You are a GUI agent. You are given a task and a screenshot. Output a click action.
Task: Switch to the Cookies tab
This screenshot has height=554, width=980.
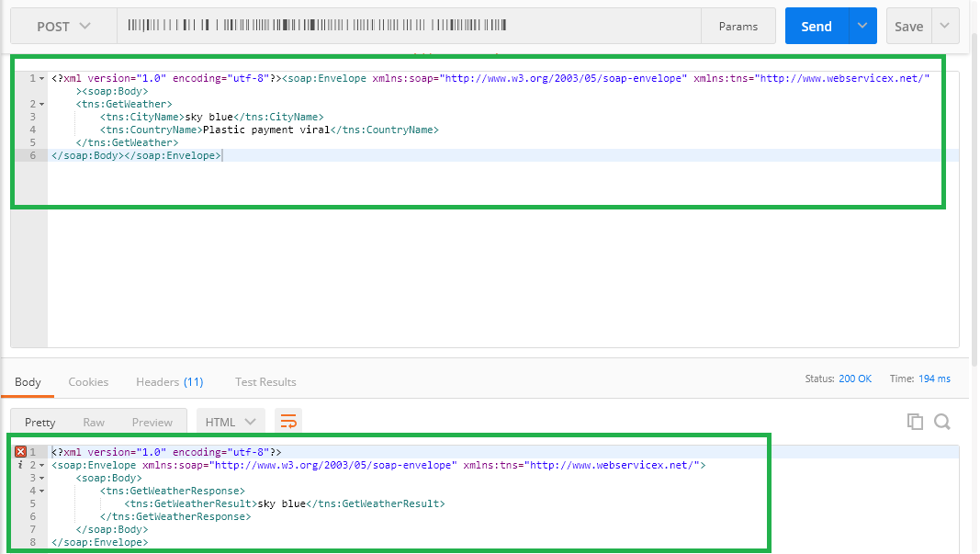click(x=88, y=382)
